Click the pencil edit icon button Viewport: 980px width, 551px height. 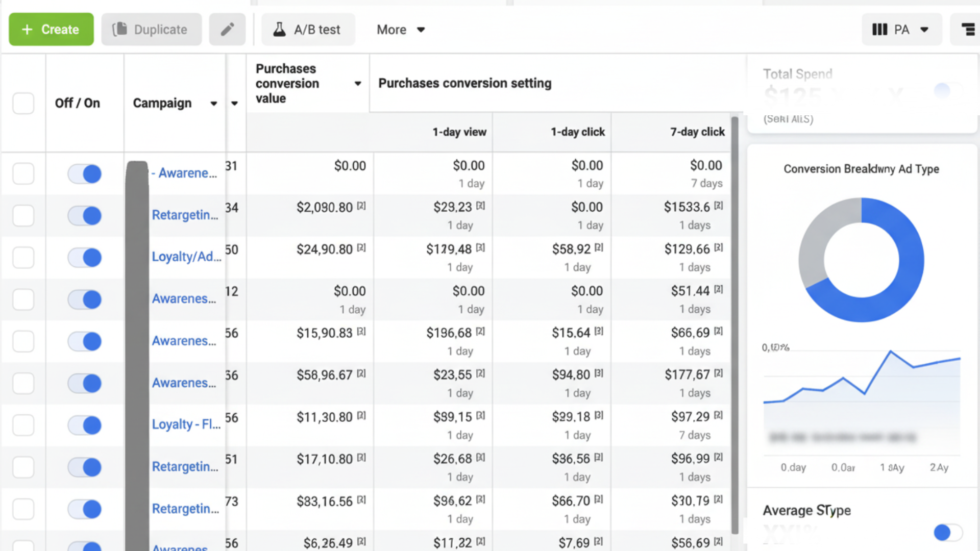pos(227,30)
